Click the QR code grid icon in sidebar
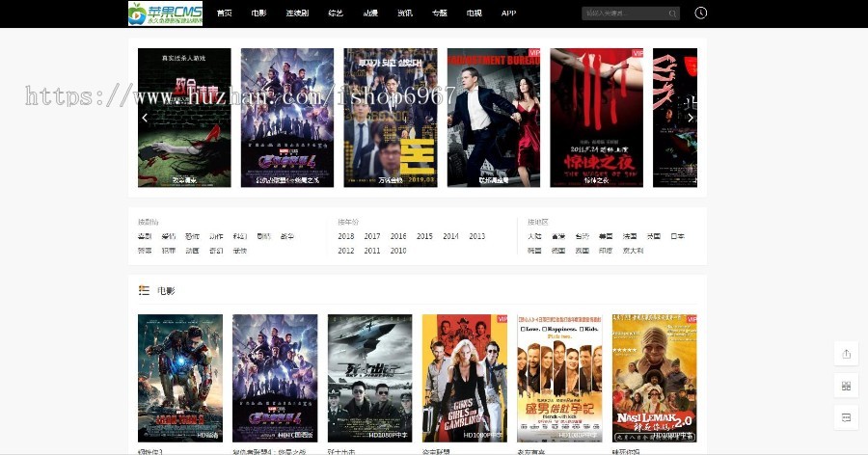 click(x=846, y=386)
